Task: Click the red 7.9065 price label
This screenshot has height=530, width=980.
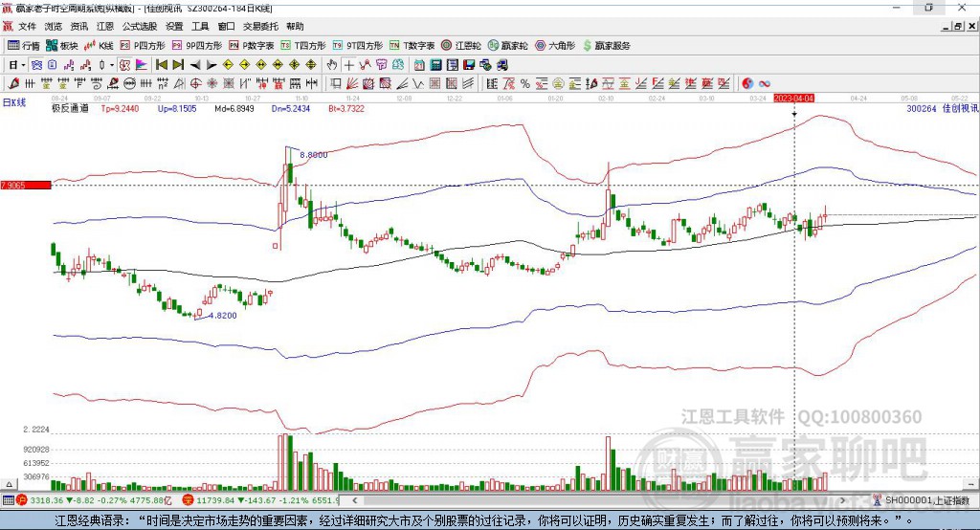Action: [x=26, y=185]
